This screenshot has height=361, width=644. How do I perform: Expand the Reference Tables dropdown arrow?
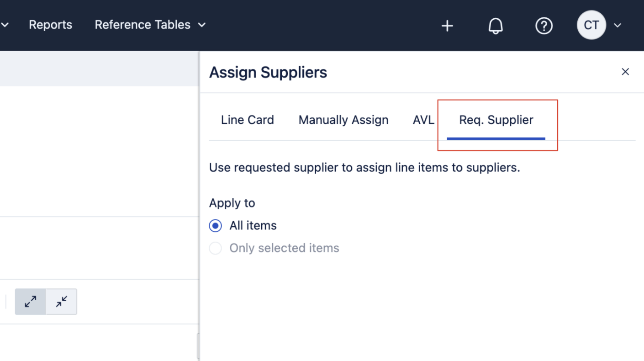[x=202, y=25]
